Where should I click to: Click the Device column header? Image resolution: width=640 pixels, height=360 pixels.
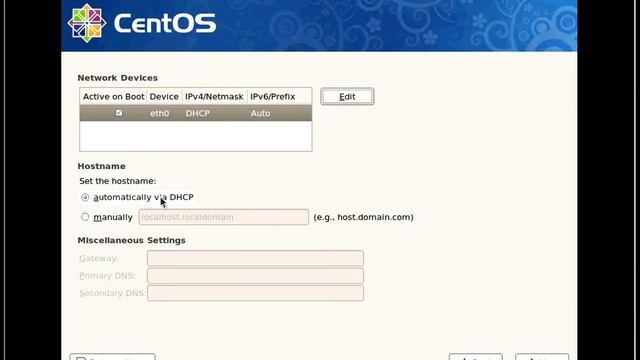point(164,97)
